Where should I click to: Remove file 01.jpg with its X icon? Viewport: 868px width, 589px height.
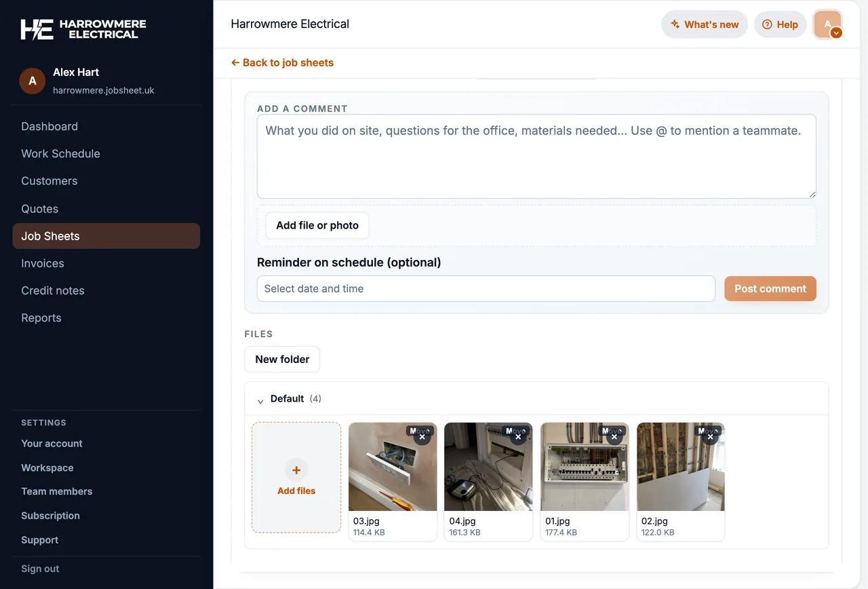[614, 437]
